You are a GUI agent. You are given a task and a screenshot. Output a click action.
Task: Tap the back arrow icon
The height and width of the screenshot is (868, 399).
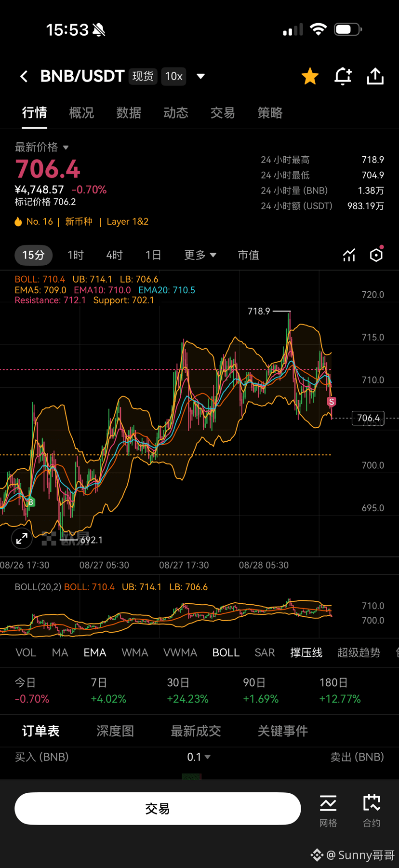tap(24, 76)
